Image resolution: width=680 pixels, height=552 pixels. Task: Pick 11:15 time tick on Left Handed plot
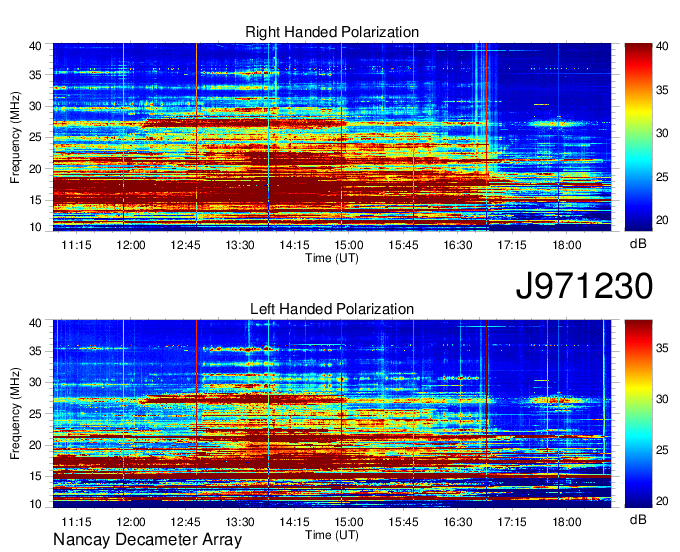click(76, 522)
